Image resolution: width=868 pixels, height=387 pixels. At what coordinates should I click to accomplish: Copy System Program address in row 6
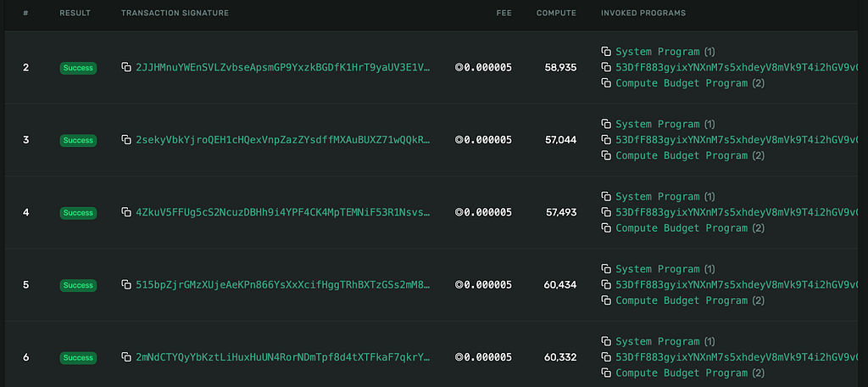tap(606, 341)
